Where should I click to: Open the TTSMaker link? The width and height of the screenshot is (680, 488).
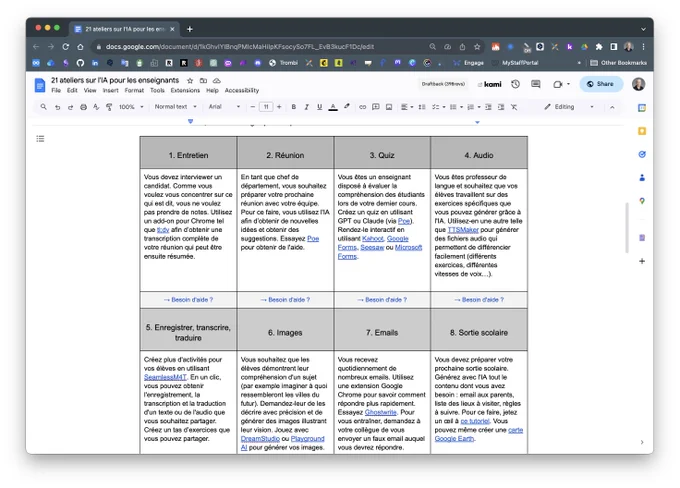pyautogui.click(x=463, y=230)
